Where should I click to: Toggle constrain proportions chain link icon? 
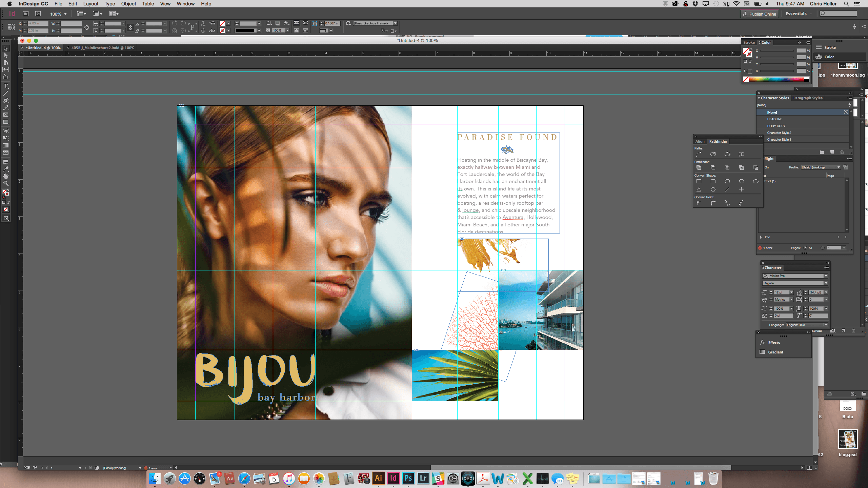(130, 27)
